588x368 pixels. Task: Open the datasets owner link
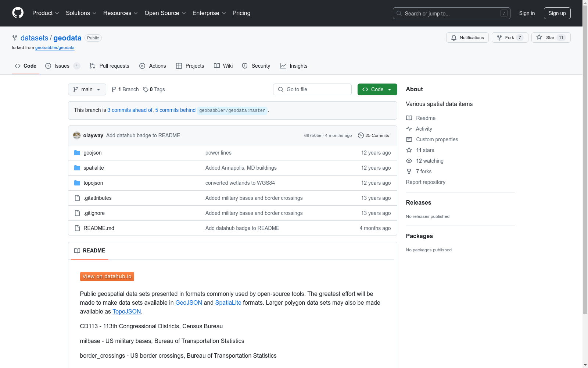pos(34,38)
